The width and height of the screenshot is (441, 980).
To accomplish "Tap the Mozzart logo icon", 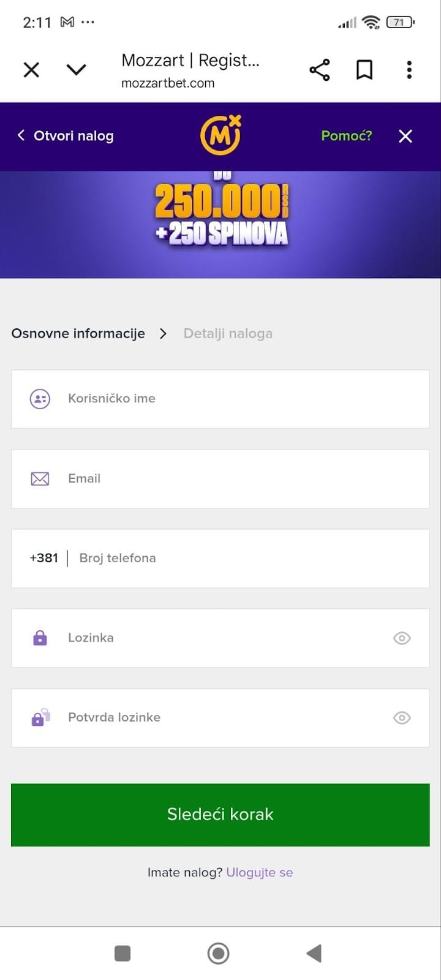I will (221, 135).
